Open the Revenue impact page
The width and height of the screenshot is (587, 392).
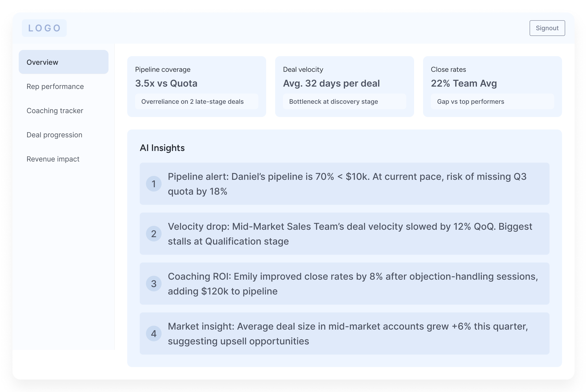[53, 159]
